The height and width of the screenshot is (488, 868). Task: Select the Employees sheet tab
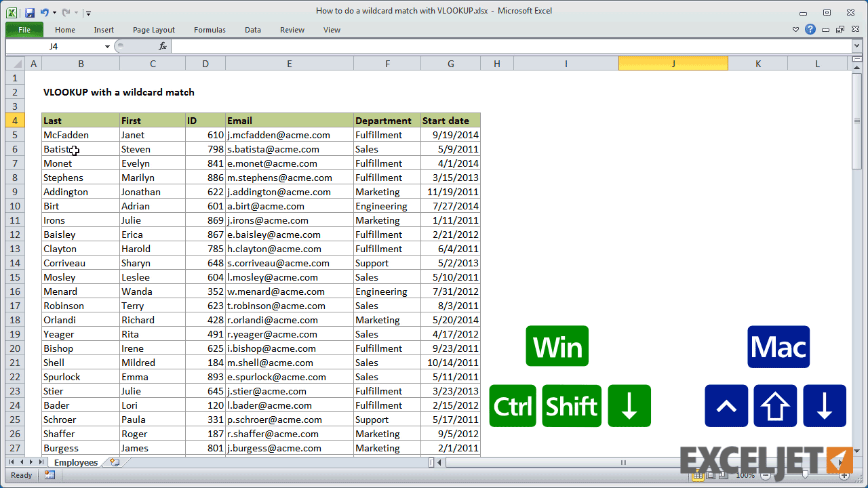pyautogui.click(x=75, y=462)
